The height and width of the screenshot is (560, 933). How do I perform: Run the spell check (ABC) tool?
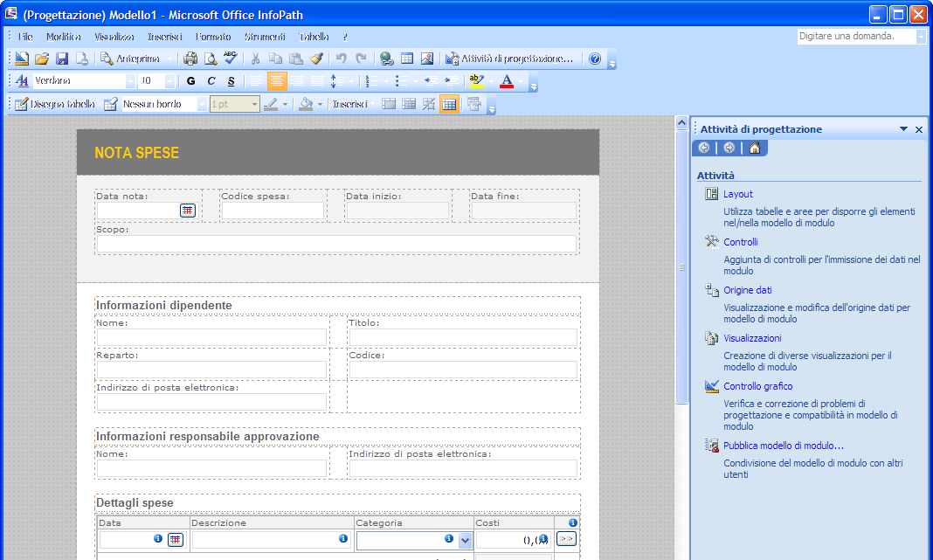point(230,59)
